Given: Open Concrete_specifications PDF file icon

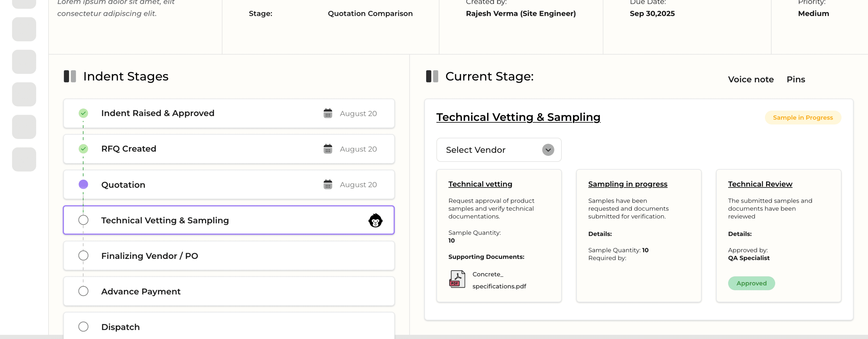Looking at the screenshot, I should 457,279.
